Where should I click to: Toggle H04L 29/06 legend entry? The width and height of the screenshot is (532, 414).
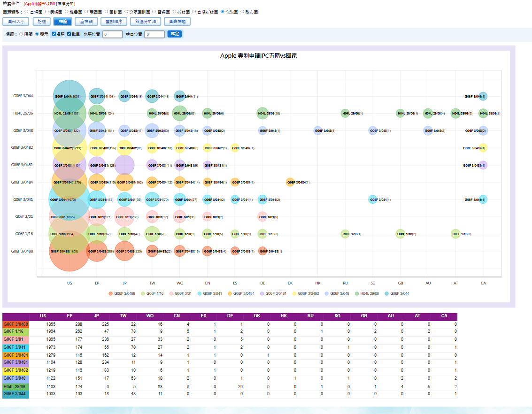tap(367, 294)
